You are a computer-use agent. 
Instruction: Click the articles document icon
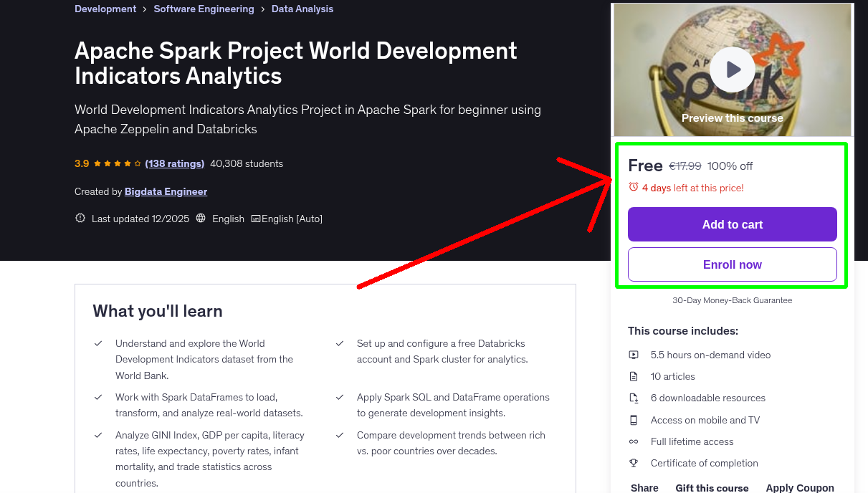coord(634,375)
